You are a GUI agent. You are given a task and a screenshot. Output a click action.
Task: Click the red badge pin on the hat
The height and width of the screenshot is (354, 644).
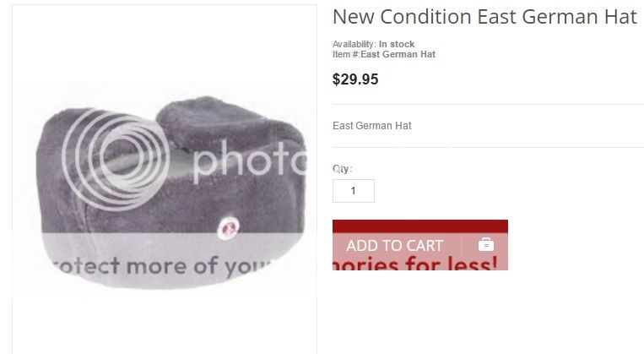click(228, 228)
